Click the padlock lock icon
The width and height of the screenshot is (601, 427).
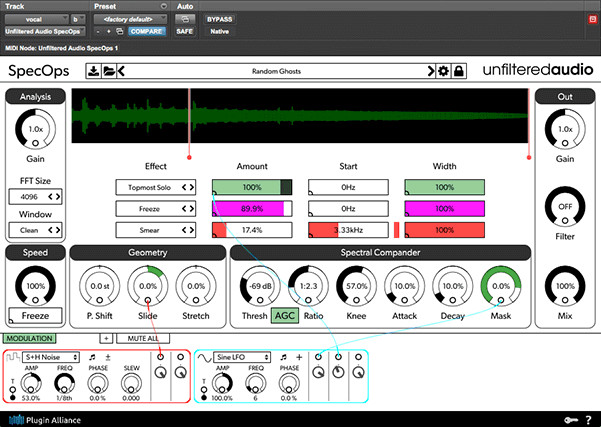(458, 71)
